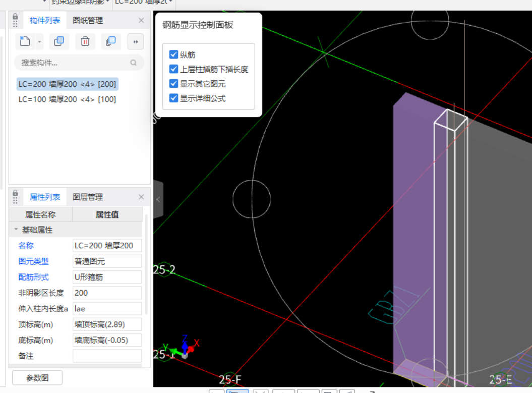
Task: Close the component list panel
Action: [141, 20]
